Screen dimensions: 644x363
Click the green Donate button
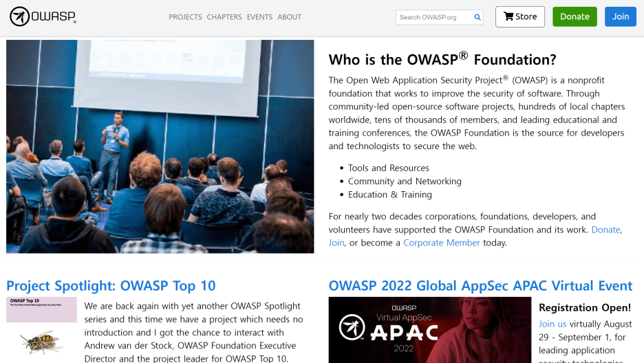coord(575,16)
